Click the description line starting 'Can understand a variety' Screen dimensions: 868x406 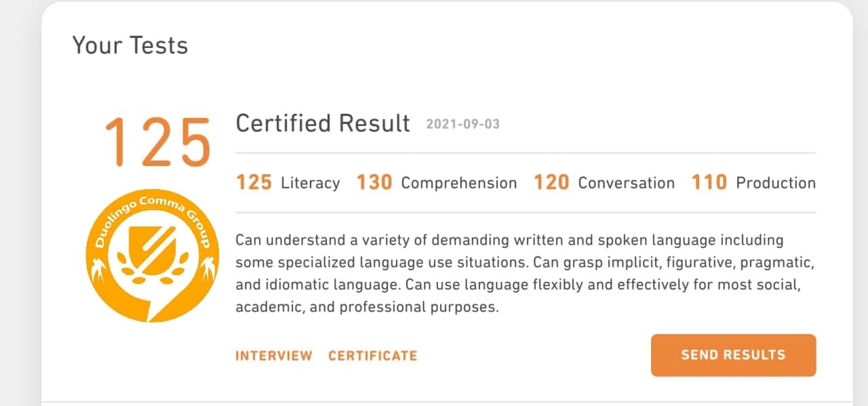[509, 241]
